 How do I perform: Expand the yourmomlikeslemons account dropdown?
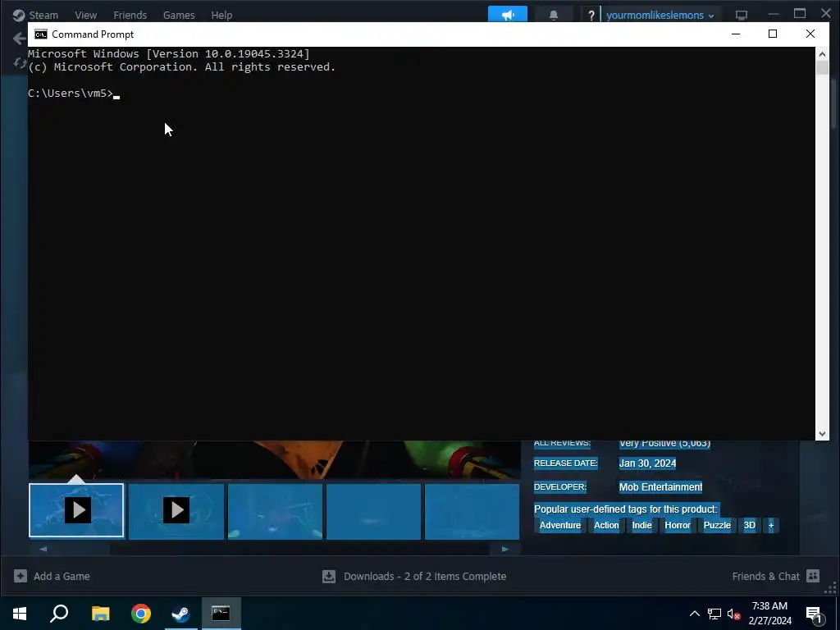tap(660, 15)
